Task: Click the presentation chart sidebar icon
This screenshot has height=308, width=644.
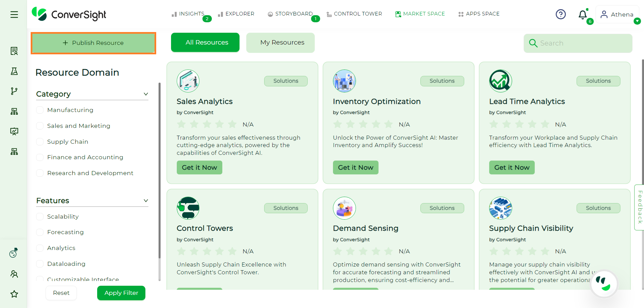Action: coord(14,131)
